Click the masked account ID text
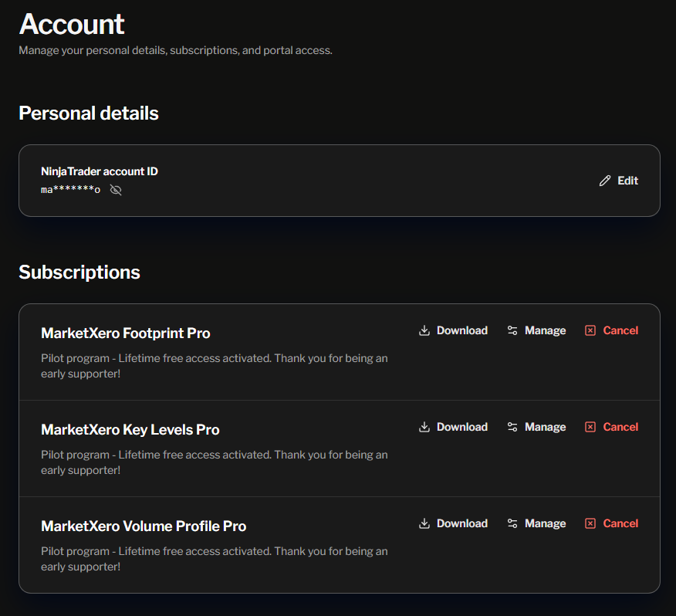This screenshot has height=616, width=676. (70, 190)
